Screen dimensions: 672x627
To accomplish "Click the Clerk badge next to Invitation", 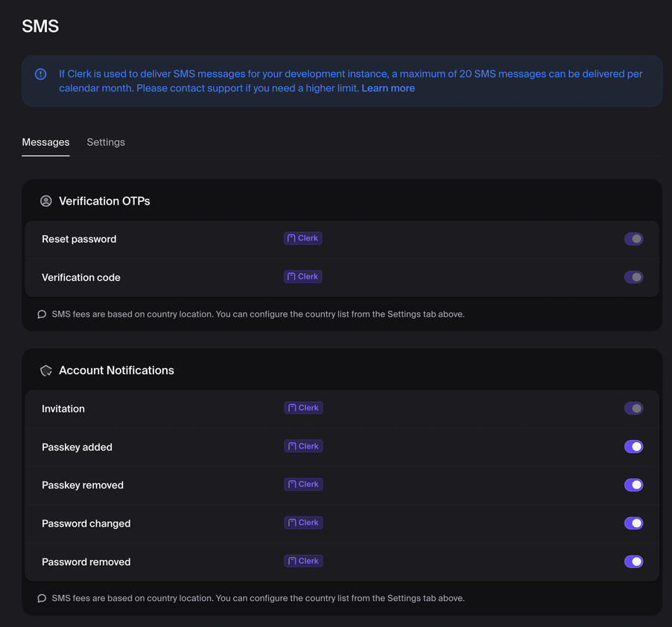I will tap(303, 407).
